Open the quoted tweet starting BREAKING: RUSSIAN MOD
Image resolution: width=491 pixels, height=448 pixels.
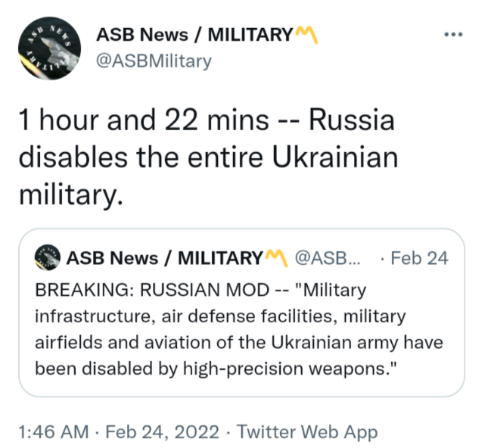[x=241, y=313]
